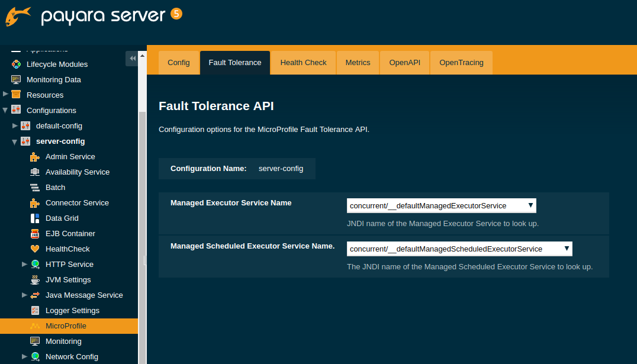This screenshot has height=364, width=637.
Task: Select the EJB Container item
Action: (70, 234)
